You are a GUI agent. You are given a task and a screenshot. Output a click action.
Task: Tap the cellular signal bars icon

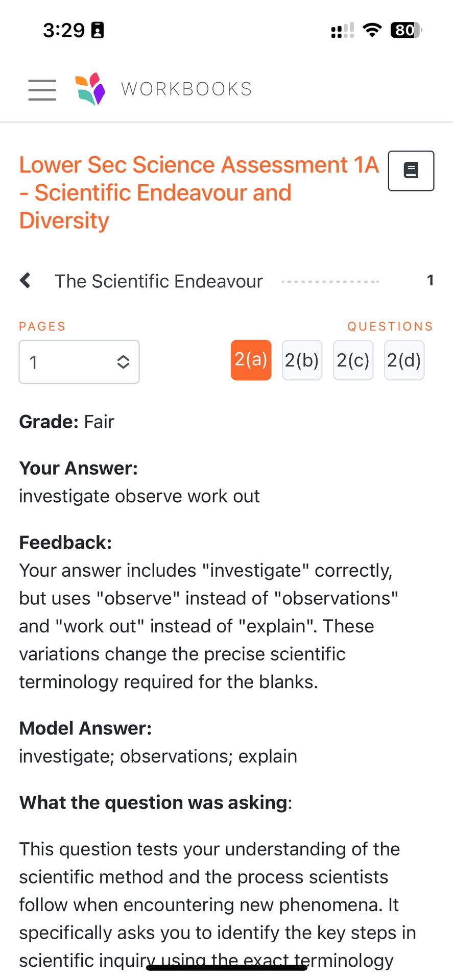pyautogui.click(x=342, y=31)
